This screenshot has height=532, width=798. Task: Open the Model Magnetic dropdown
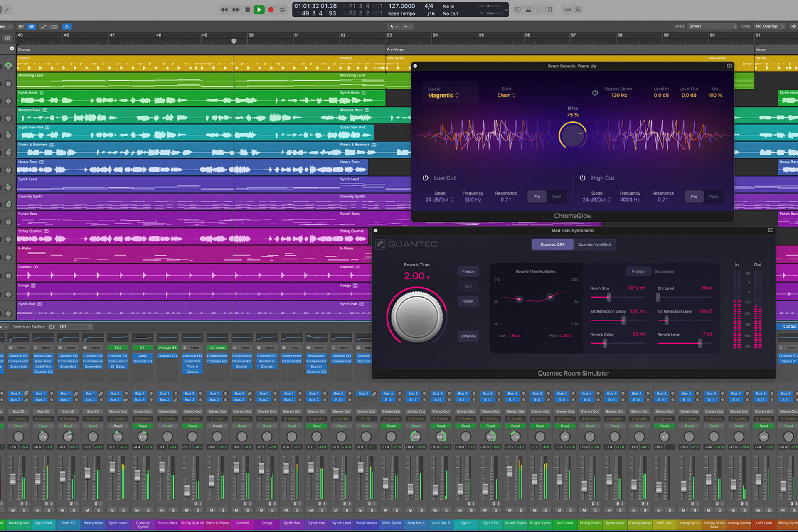(443, 96)
